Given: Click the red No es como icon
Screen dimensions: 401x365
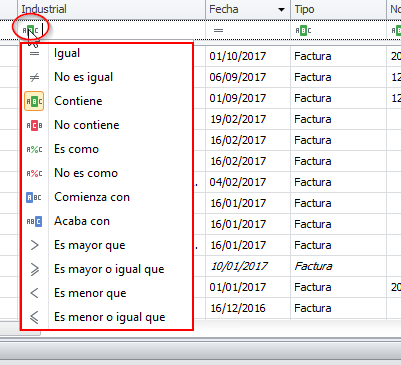Looking at the screenshot, I should 34,173.
